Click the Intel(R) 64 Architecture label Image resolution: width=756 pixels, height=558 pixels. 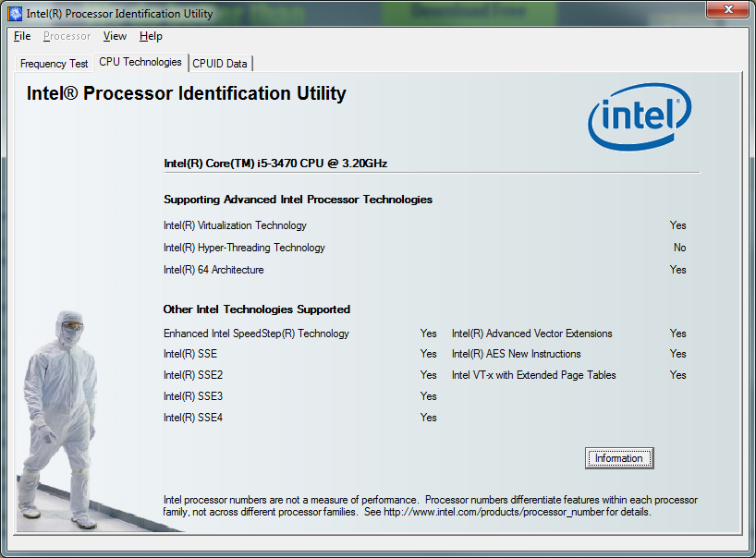pos(213,270)
